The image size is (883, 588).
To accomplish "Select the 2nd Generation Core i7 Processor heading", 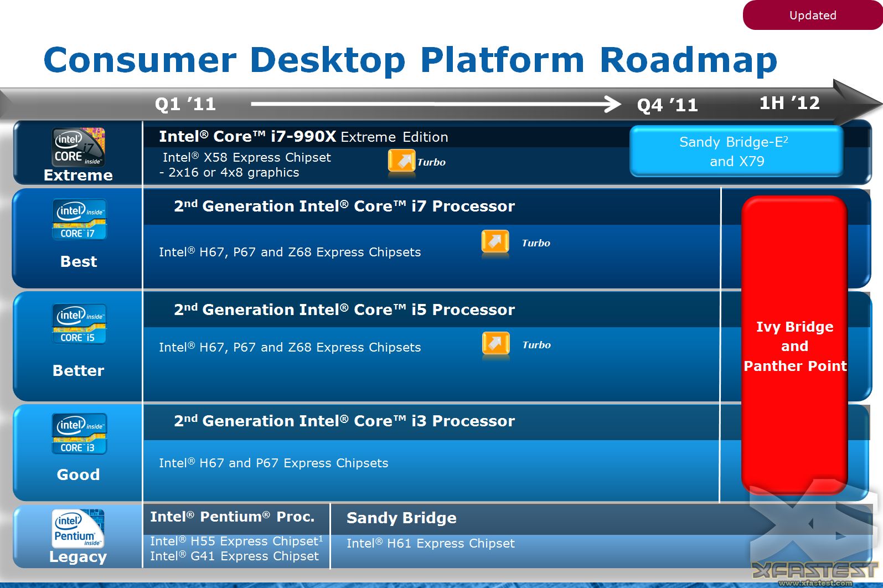I will pyautogui.click(x=344, y=206).
